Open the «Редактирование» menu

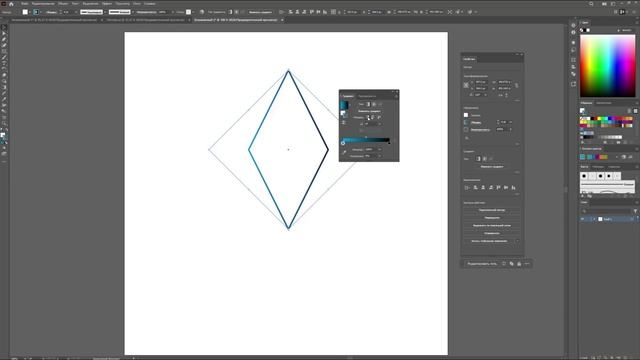click(43, 4)
